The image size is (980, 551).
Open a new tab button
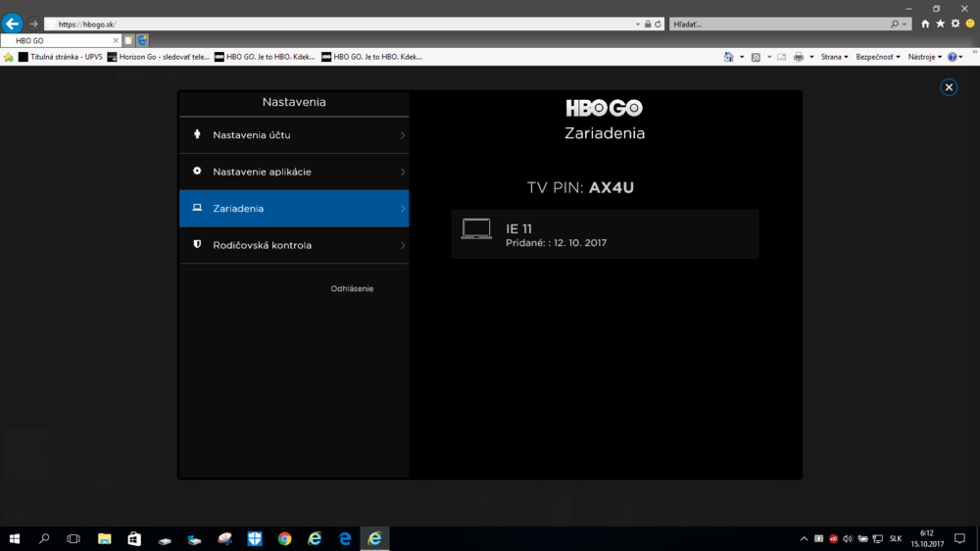128,40
